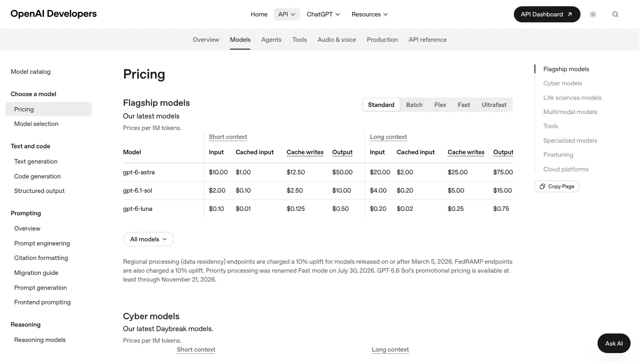
Task: Open the All models dropdown
Action: [148, 239]
